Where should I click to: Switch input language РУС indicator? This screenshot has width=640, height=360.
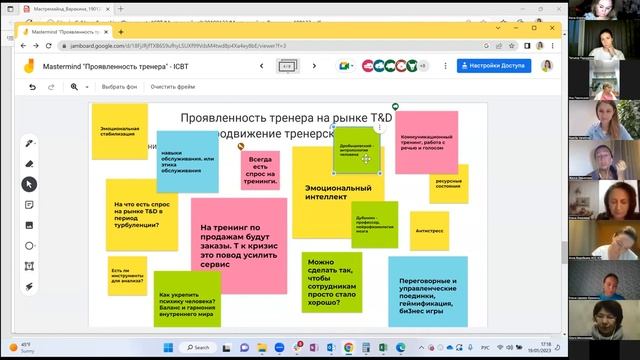point(485,348)
